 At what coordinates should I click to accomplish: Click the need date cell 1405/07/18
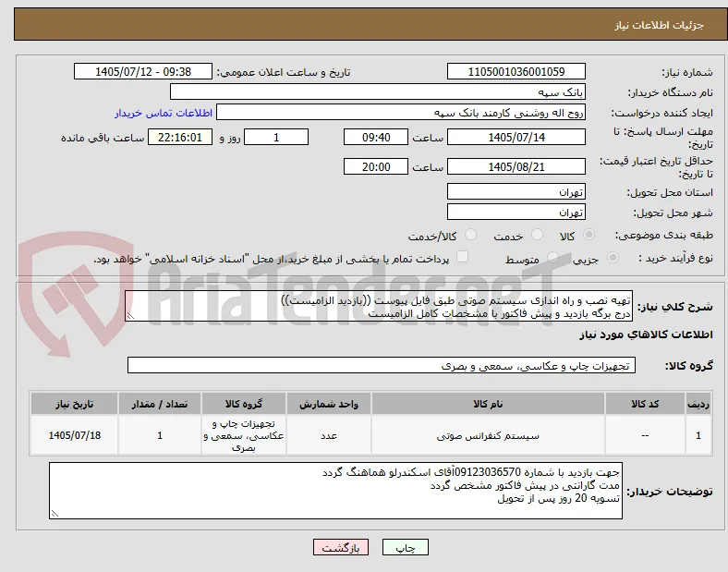click(74, 435)
